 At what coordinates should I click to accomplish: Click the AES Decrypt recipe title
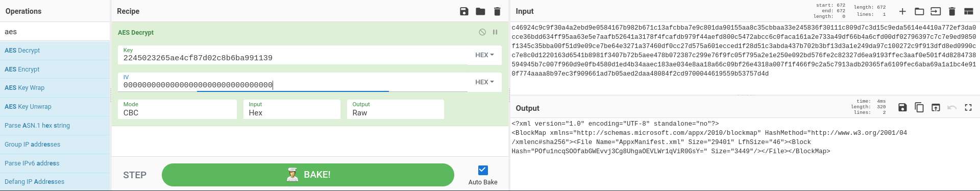click(x=136, y=32)
